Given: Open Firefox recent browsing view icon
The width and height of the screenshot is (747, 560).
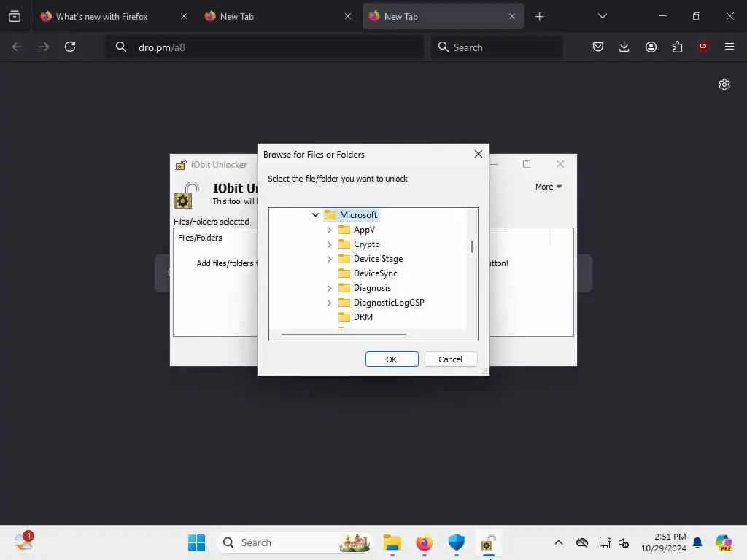Looking at the screenshot, I should click(x=15, y=17).
